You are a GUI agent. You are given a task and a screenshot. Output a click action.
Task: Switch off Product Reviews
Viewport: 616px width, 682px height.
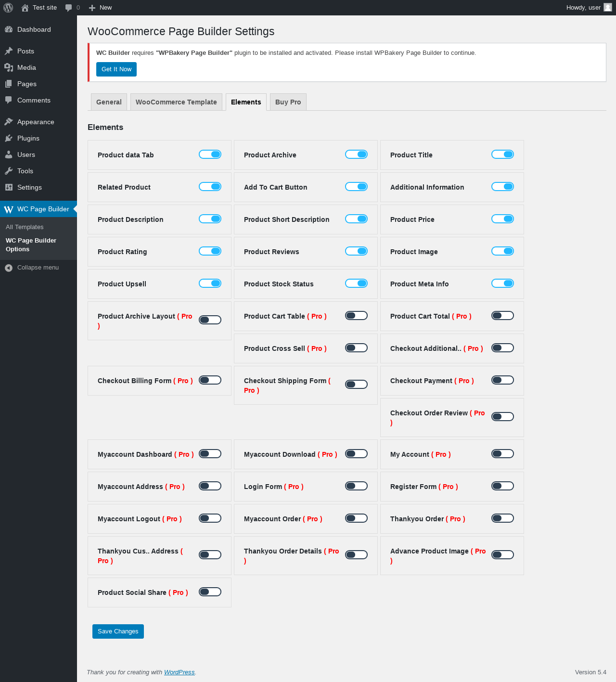click(357, 251)
